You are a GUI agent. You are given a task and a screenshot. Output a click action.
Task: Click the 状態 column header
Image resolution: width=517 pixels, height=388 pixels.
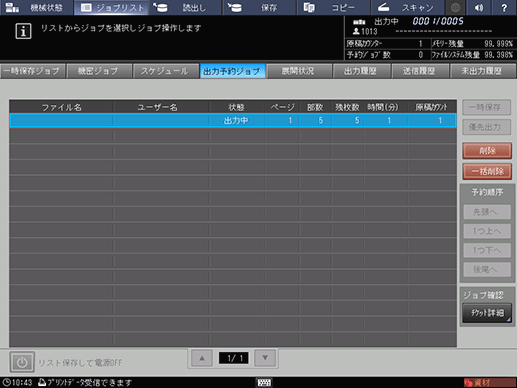tap(236, 107)
